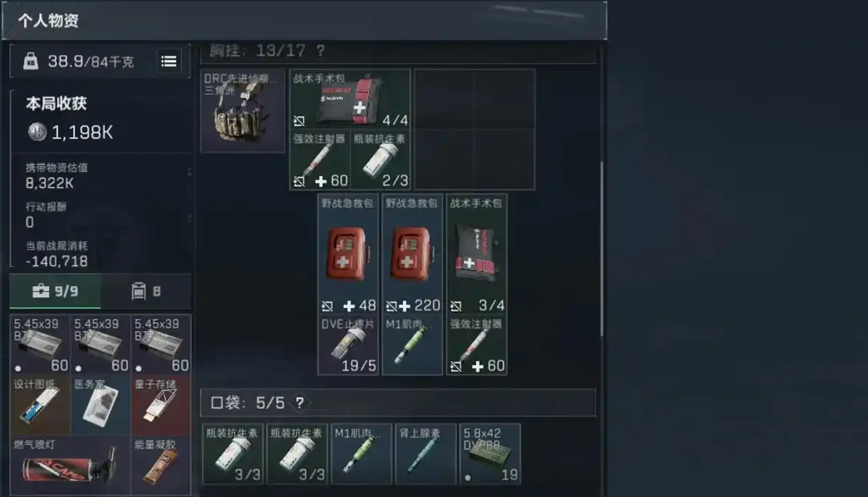Screen dimensions: 868x497
Task: Click the question mark beside 口袋 5/5
Action: (x=300, y=403)
